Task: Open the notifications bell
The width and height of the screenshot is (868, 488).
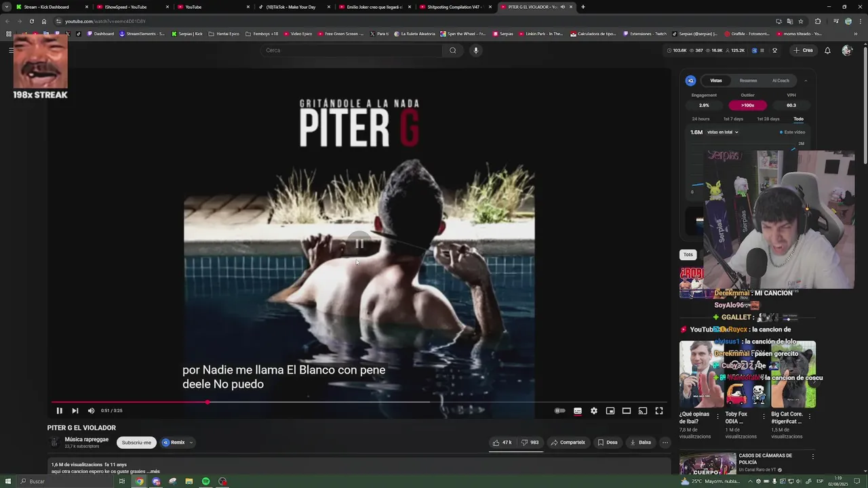Action: pos(827,50)
